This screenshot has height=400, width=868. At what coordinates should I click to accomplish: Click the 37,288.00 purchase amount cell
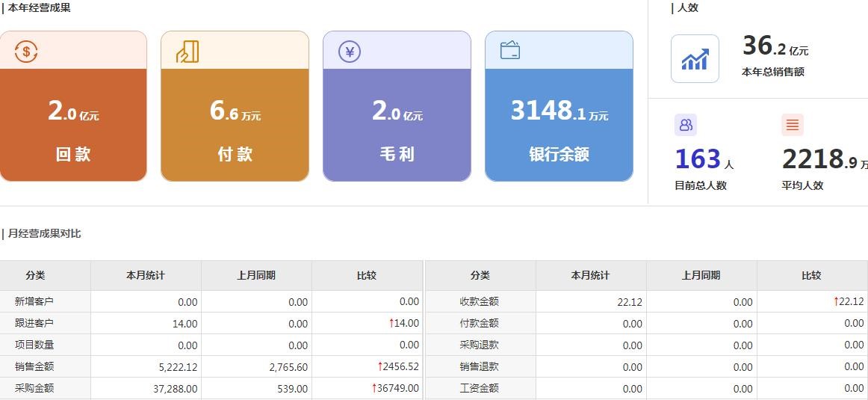click(x=146, y=389)
